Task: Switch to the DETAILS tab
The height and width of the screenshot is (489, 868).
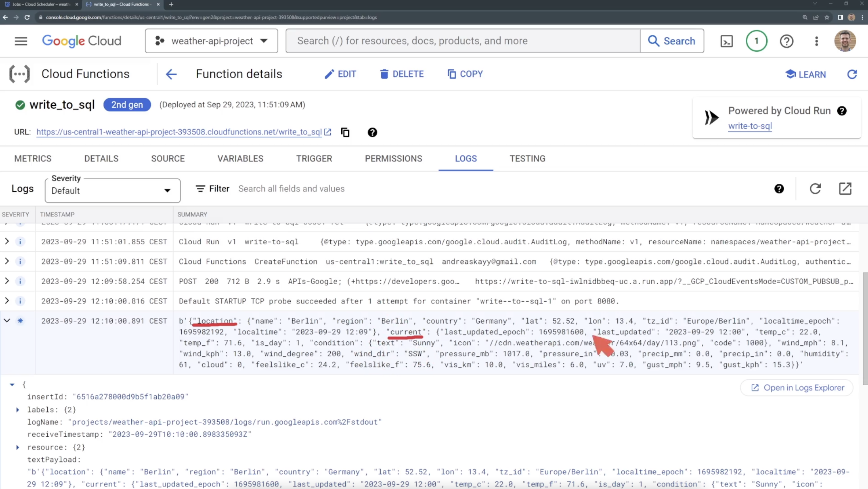Action: point(101,159)
